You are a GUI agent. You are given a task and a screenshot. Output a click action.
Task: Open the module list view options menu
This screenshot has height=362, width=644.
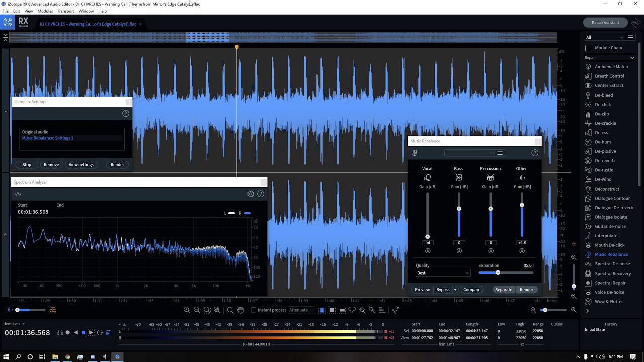point(630,37)
